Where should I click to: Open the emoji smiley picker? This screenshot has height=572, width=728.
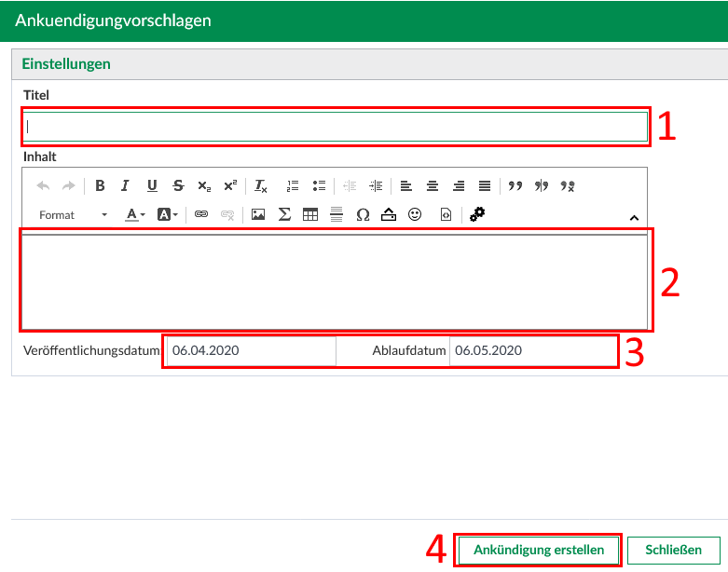(x=415, y=214)
